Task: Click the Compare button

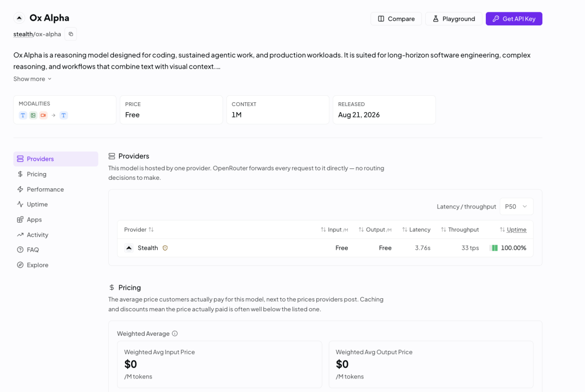Action: 396,18
